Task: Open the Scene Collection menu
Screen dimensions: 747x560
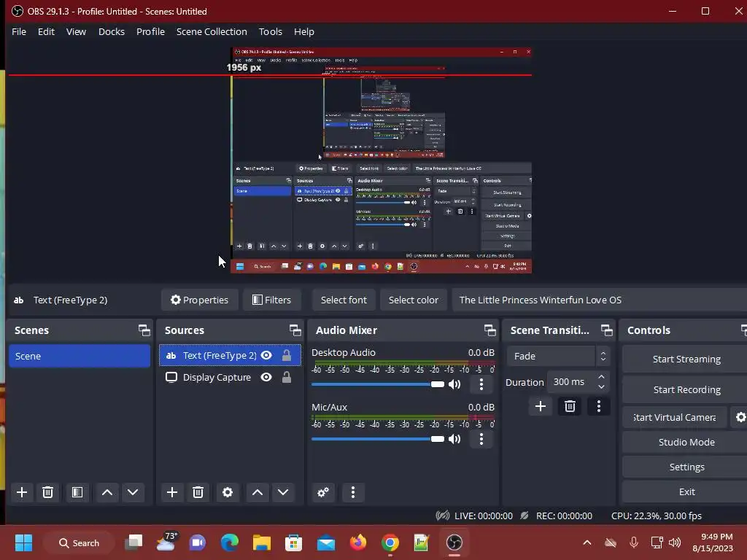Action: 212,31
